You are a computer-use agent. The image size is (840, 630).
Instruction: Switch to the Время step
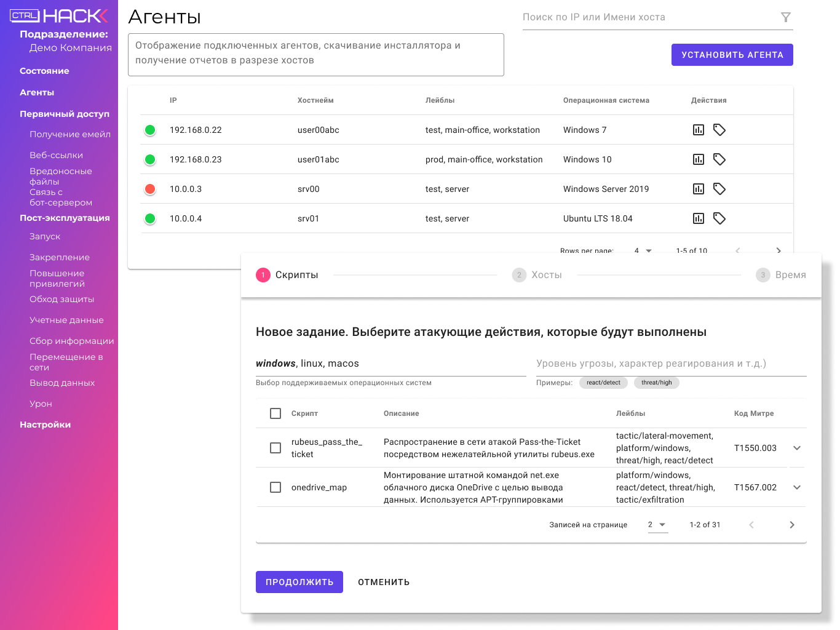click(781, 275)
